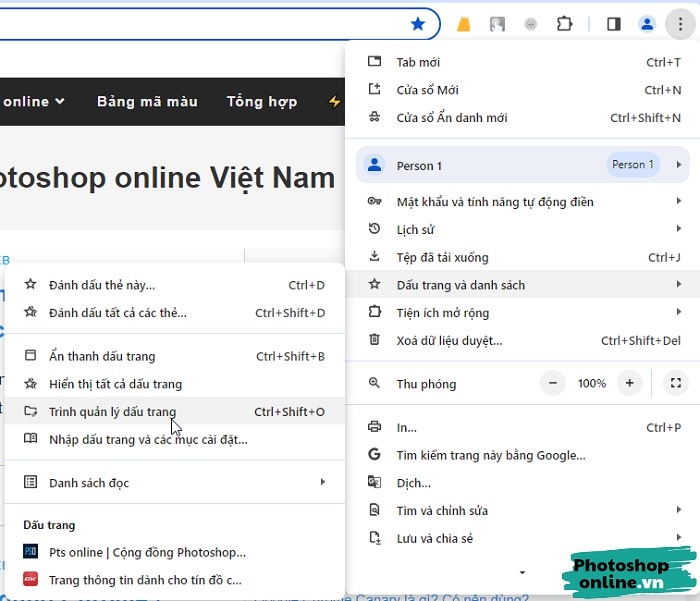
Task: Expand the Danh sách đọc submenu
Action: click(x=175, y=483)
